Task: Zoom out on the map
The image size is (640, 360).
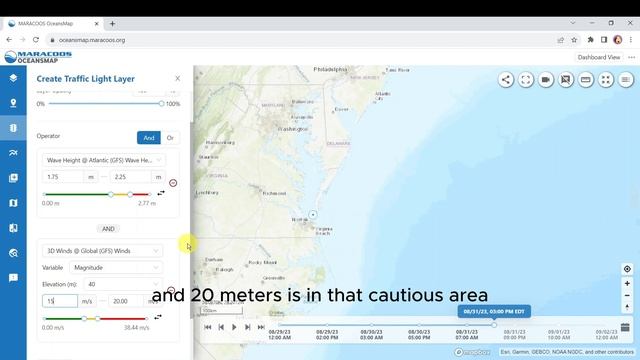Action: tap(627, 296)
